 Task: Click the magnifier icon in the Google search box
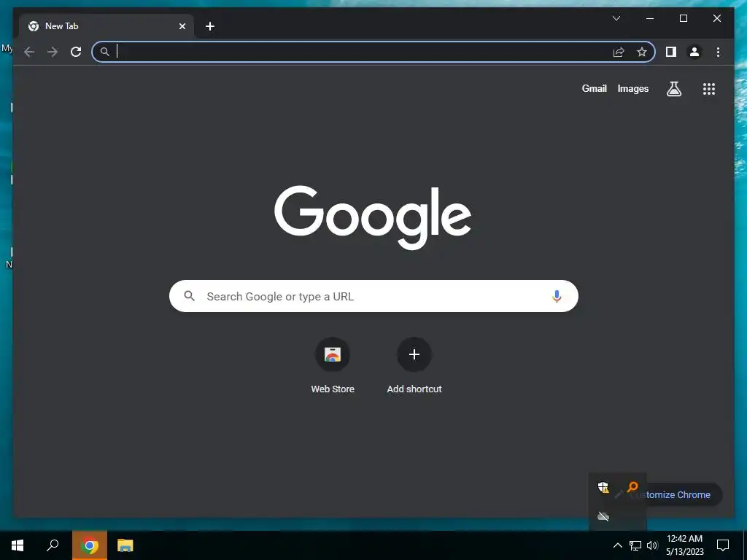tap(189, 296)
